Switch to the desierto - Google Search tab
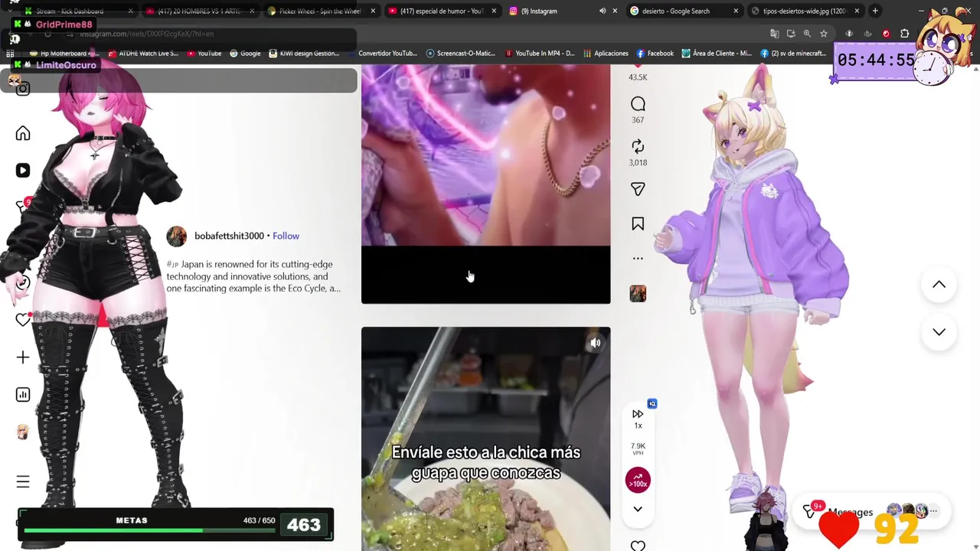The width and height of the screenshot is (980, 551). coord(676,11)
